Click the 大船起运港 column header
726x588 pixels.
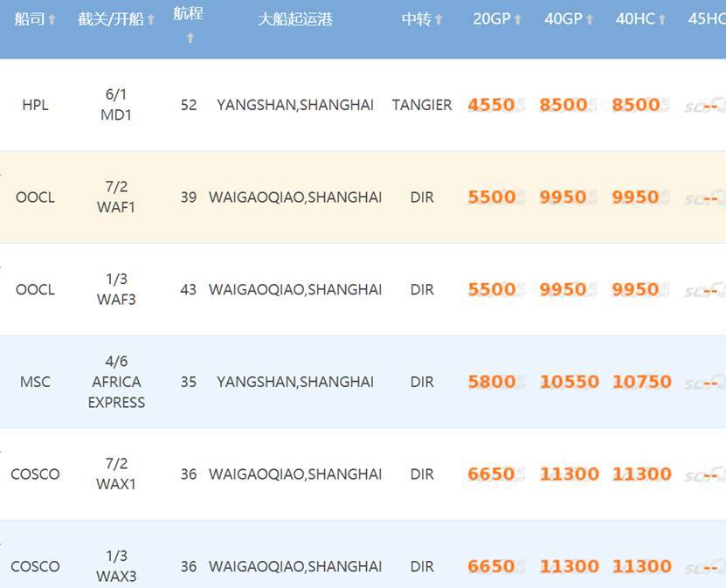295,19
